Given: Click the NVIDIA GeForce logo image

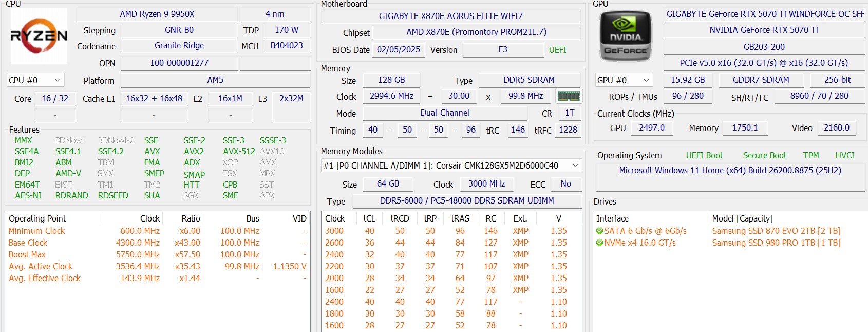Looking at the screenshot, I should click(x=626, y=36).
